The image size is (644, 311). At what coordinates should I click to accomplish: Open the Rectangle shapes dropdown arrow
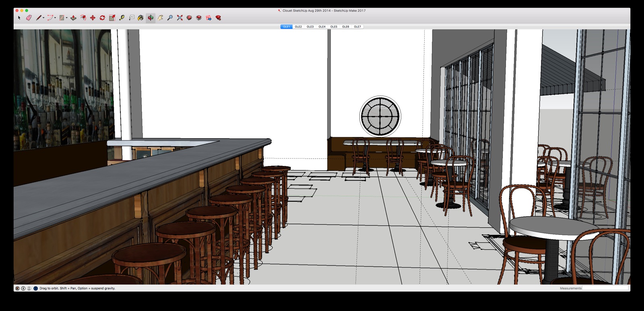(66, 18)
